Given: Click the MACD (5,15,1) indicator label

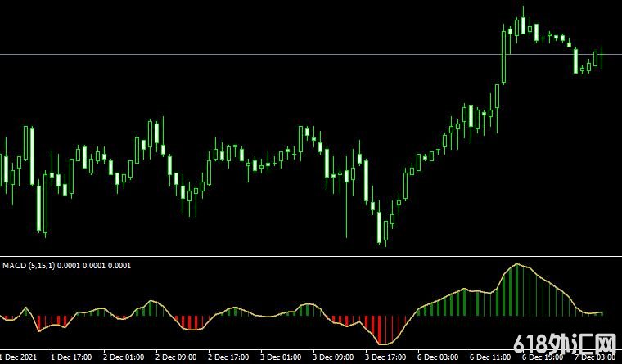Looking at the screenshot, I should coord(66,266).
